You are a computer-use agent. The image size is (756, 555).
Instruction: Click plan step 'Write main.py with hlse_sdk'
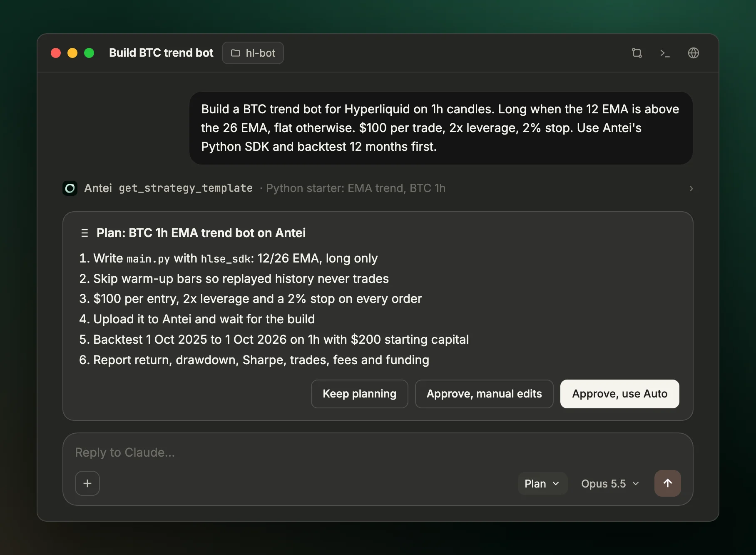point(229,258)
